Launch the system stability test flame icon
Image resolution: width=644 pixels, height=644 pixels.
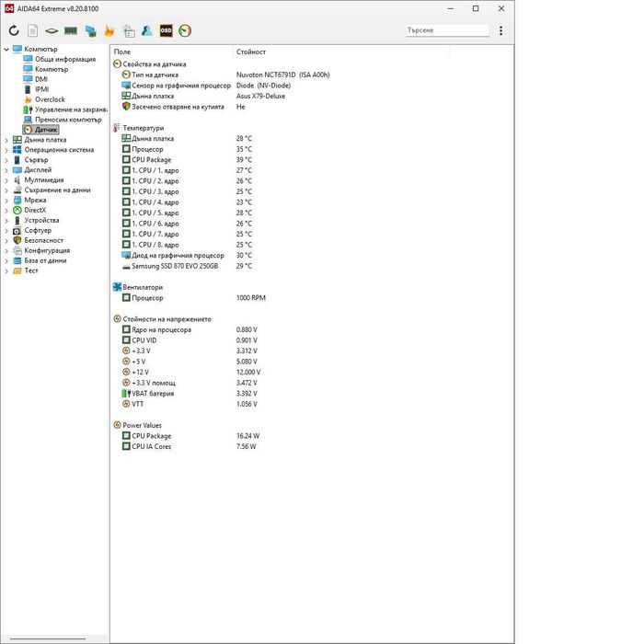pos(109,30)
